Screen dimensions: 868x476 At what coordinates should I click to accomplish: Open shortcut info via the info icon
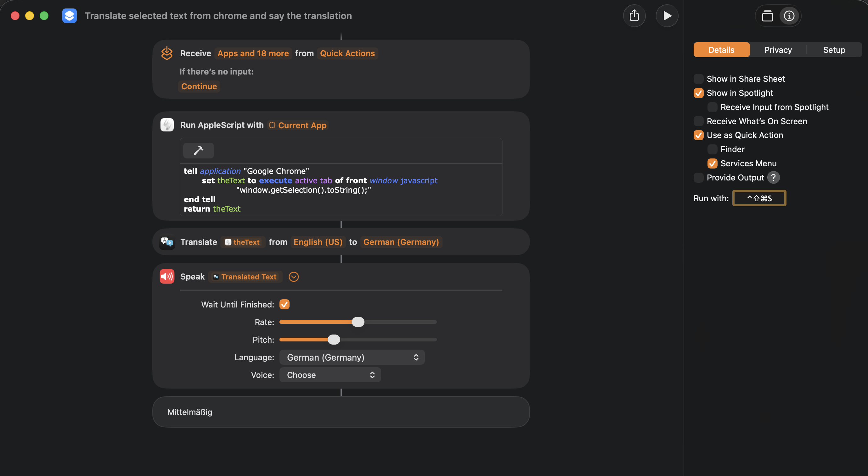[x=789, y=15]
